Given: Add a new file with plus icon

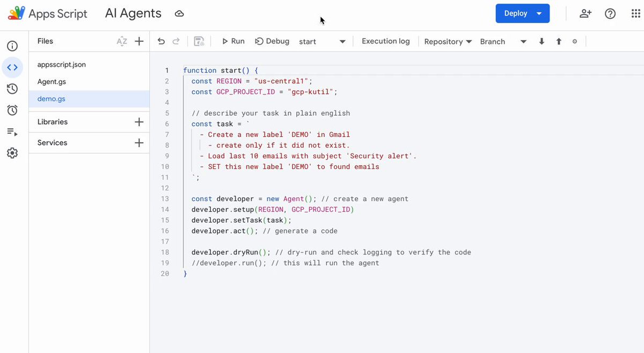Looking at the screenshot, I should tap(139, 41).
